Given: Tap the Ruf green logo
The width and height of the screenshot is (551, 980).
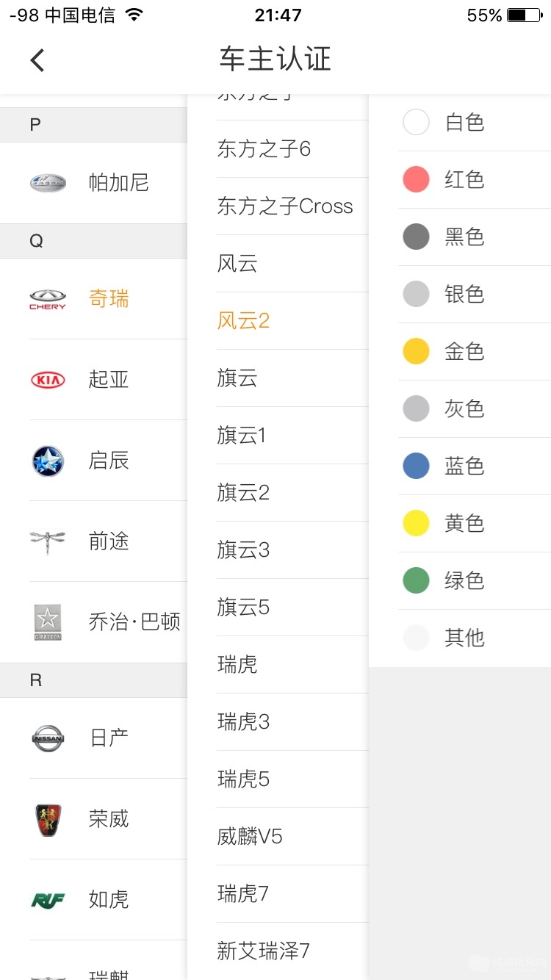Looking at the screenshot, I should pyautogui.click(x=48, y=900).
